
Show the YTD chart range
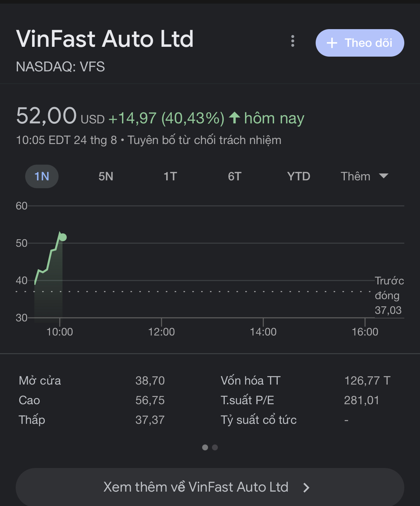[x=299, y=176]
